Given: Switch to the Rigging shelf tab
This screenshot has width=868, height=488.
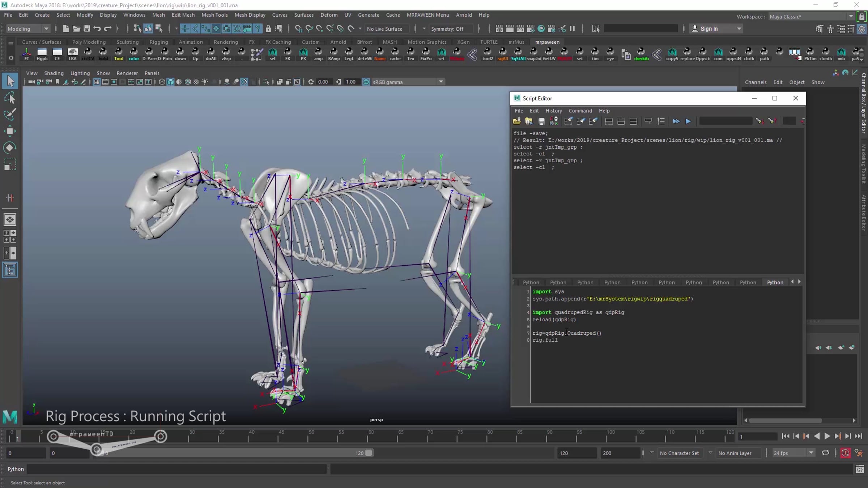Looking at the screenshot, I should coord(158,42).
